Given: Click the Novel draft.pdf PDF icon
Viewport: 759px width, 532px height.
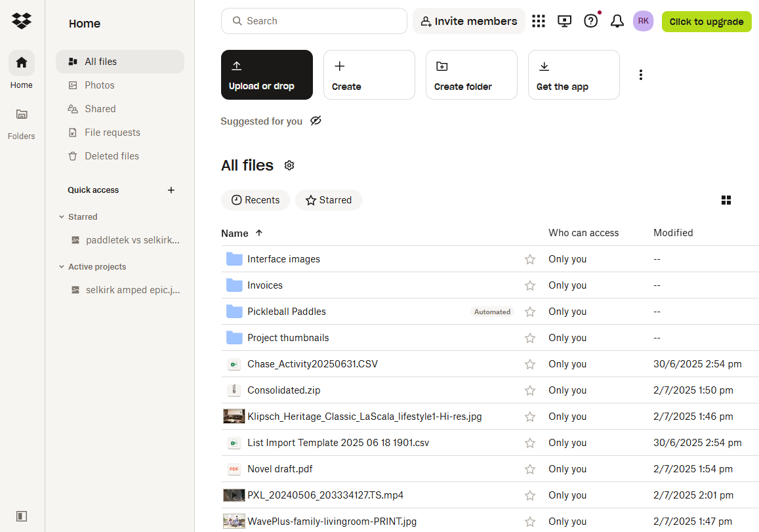Looking at the screenshot, I should [234, 468].
